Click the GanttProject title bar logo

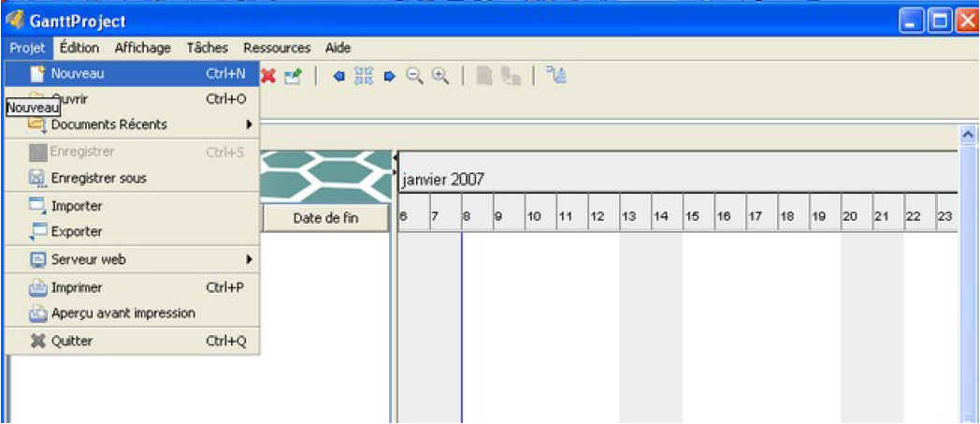(x=14, y=21)
